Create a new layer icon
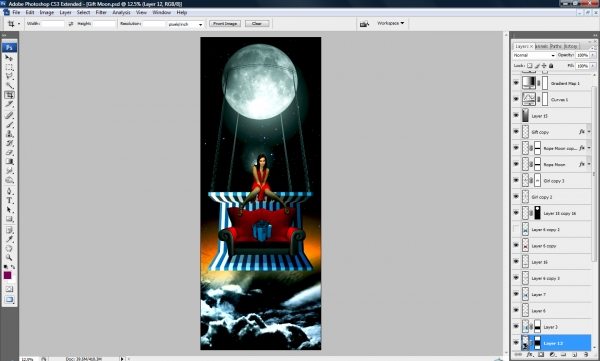600x361 pixels. pos(575,355)
